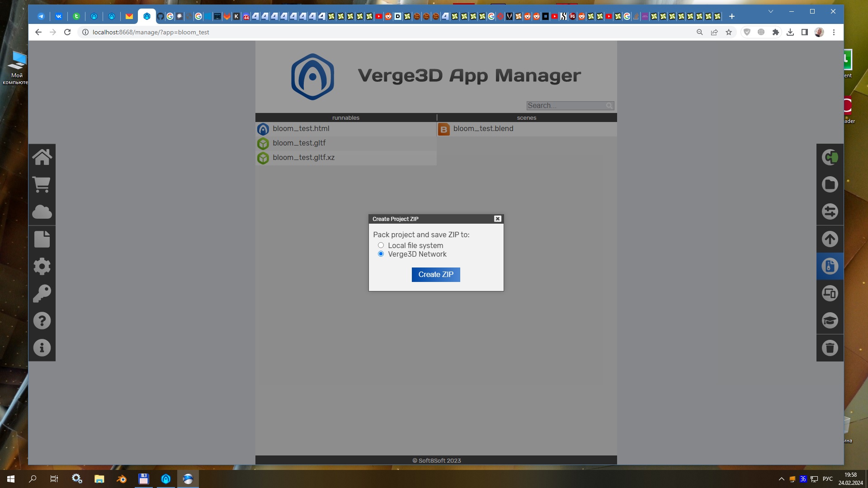This screenshot has height=488, width=868.
Task: Open the info icon in left sidebar
Action: point(42,348)
